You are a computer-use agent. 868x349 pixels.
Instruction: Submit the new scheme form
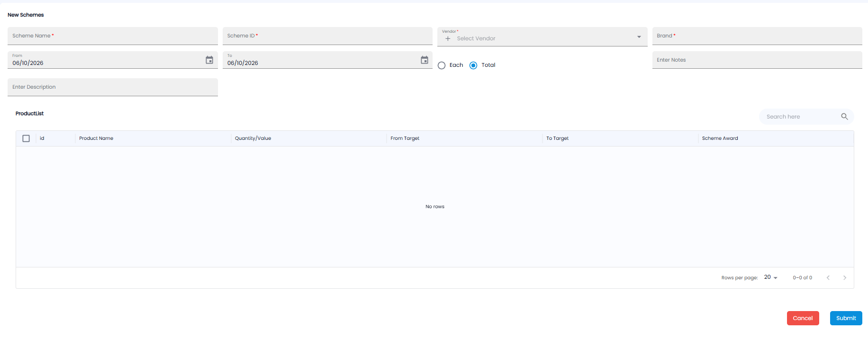(x=846, y=318)
